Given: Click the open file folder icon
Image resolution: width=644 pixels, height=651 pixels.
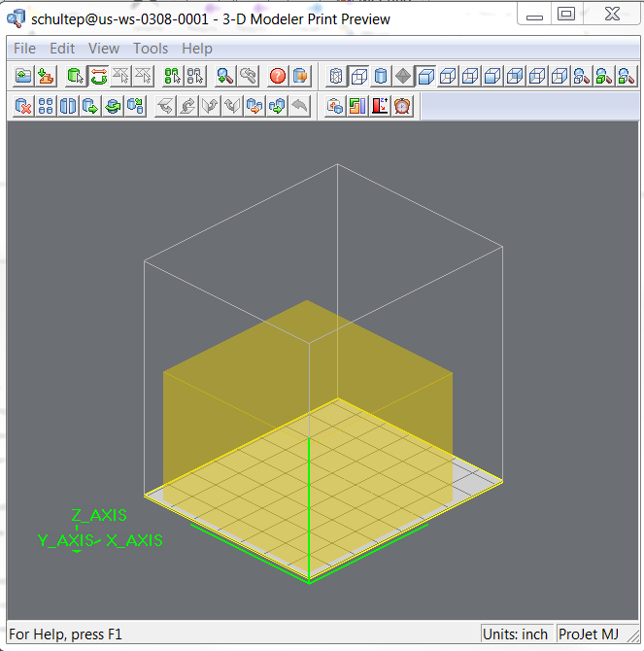Looking at the screenshot, I should pos(24,76).
